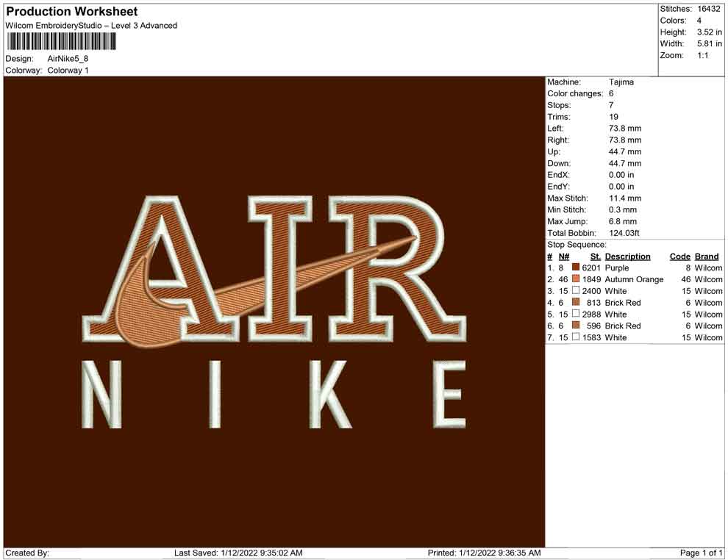The image size is (728, 560).
Task: Select the Brick Red swatch with 813 stitches
Action: click(x=576, y=303)
